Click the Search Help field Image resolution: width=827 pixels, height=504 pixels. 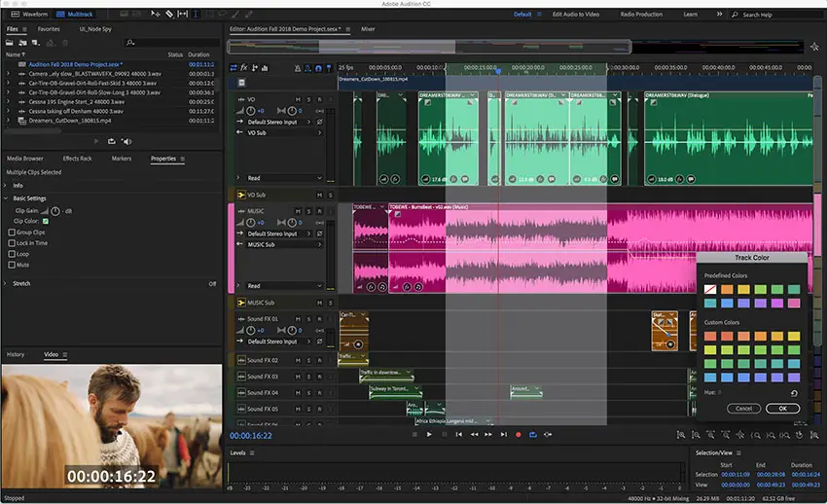point(777,15)
